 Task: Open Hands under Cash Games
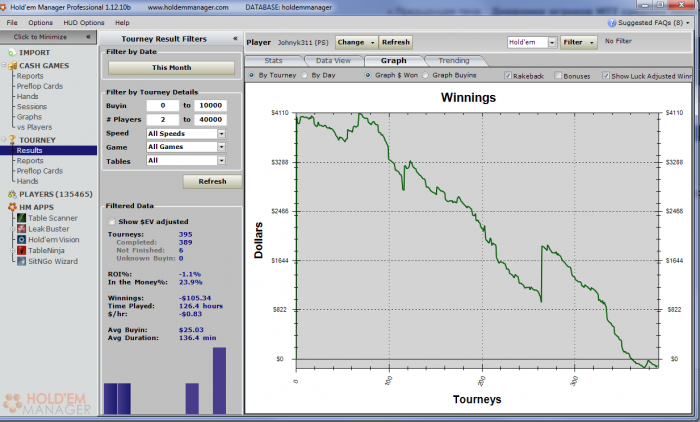pyautogui.click(x=27, y=96)
